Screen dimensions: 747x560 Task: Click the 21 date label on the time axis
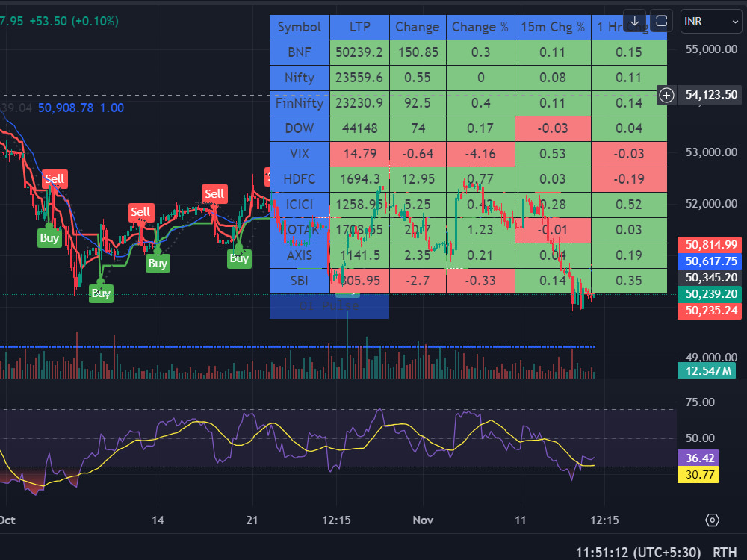[252, 520]
